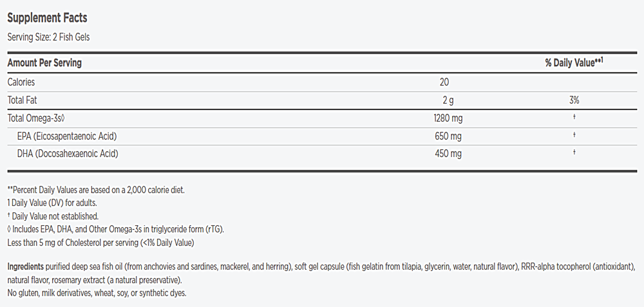Image resolution: width=644 pixels, height=307 pixels.
Task: Click the % Daily Value column header
Action: coord(573,63)
